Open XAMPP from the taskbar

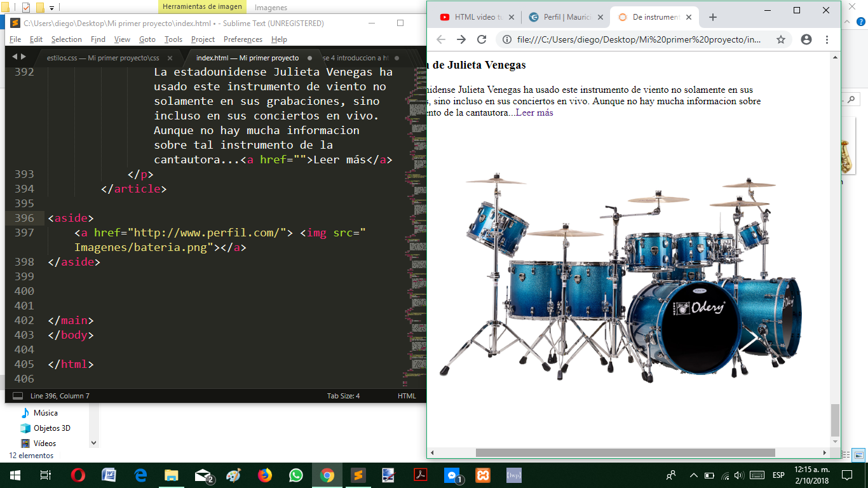click(x=482, y=475)
